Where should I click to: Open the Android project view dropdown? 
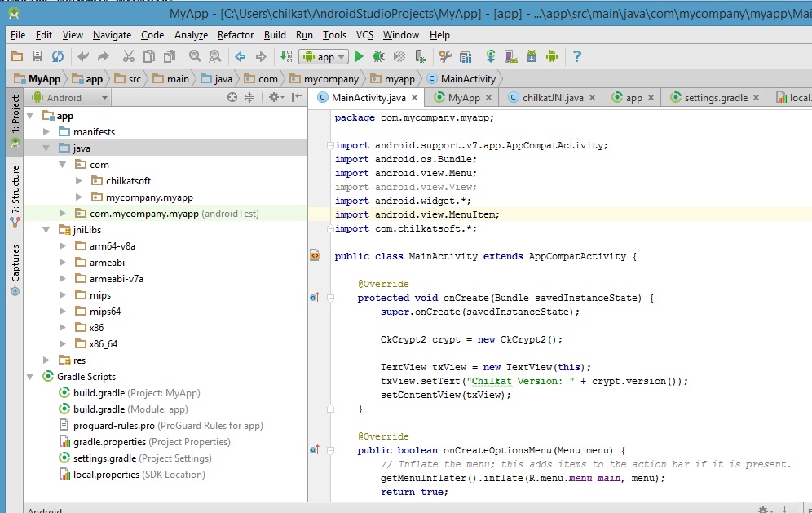click(x=70, y=97)
